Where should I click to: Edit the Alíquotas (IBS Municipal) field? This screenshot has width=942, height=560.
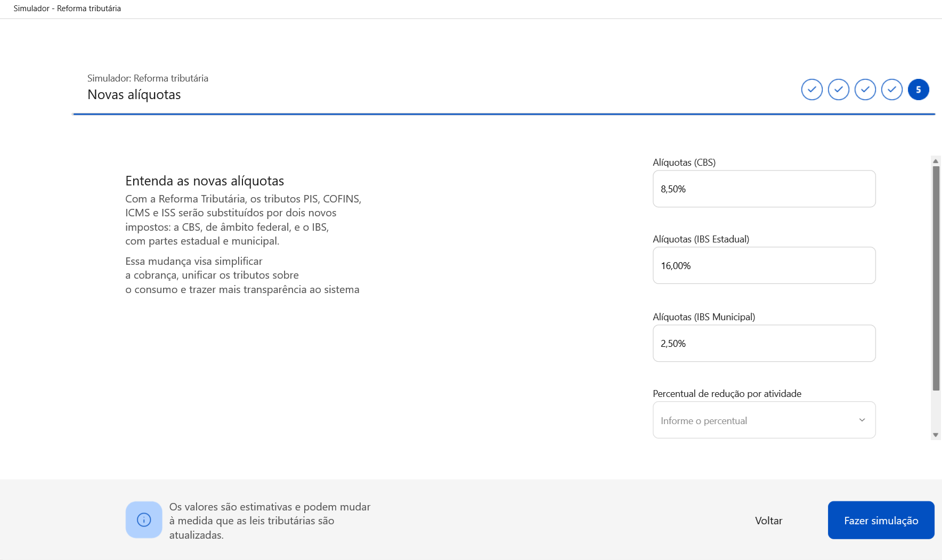(x=764, y=343)
